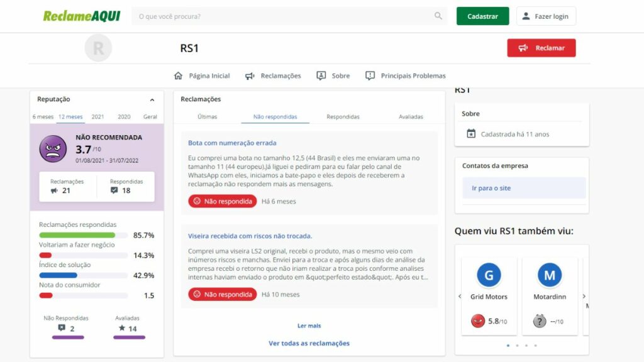Click the Reclamações respondidas progress bar
Image resolution: width=644 pixels, height=362 pixels.
(83, 235)
